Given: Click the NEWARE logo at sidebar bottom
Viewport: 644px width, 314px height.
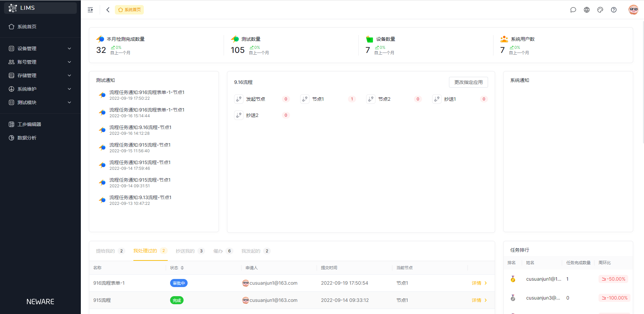Looking at the screenshot, I should click(40, 302).
